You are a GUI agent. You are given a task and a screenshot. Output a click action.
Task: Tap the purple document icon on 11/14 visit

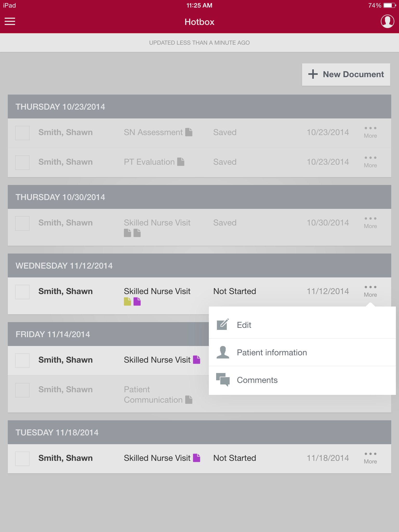coord(197,360)
